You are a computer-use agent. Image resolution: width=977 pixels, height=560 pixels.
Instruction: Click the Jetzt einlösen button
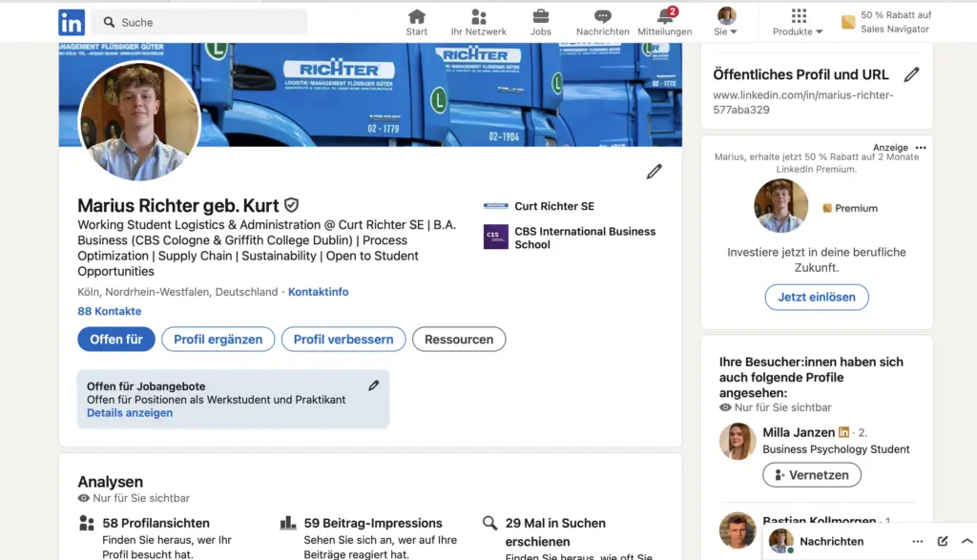pos(817,297)
